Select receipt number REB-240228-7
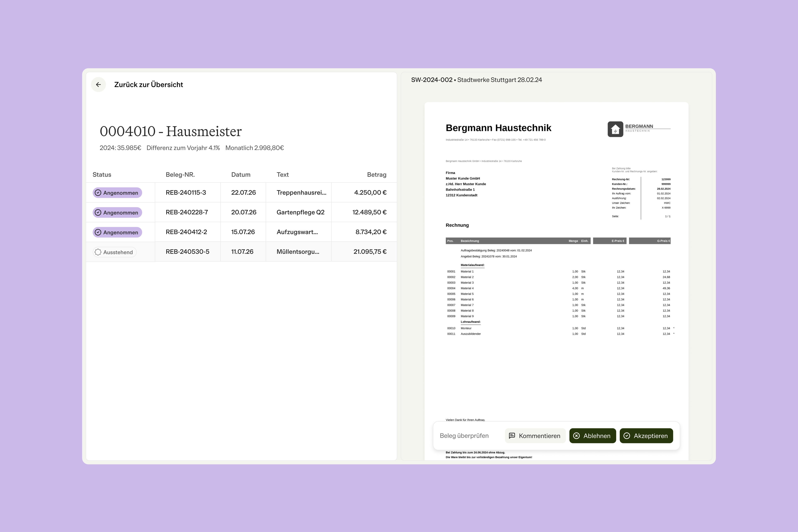Viewport: 798px width, 532px height. coord(187,212)
